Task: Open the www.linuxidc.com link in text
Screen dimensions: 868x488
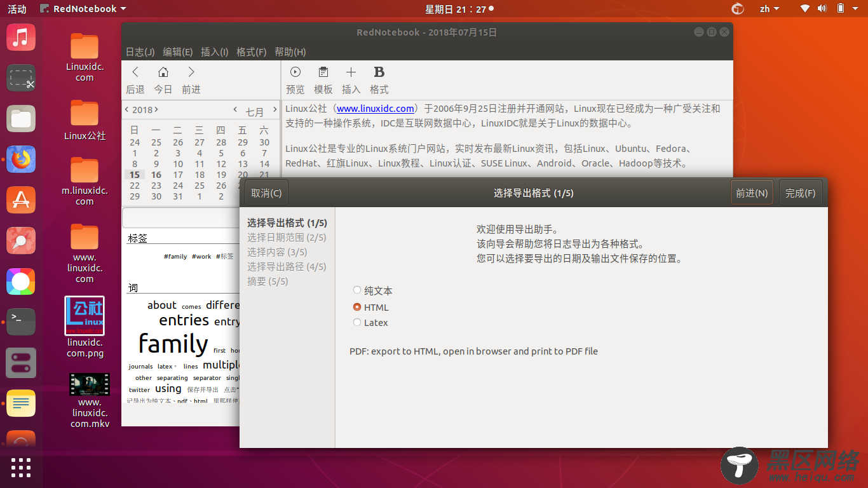Action: [376, 109]
